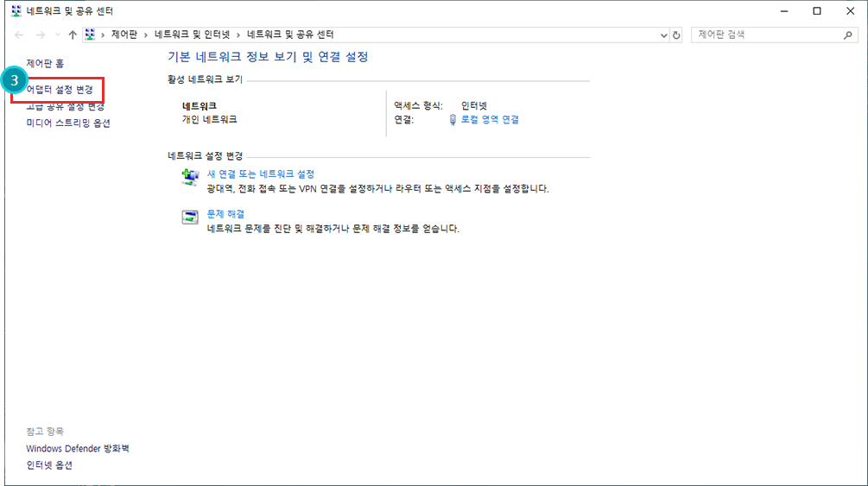868x486 pixels.
Task: Open 인터넷 옵션 at the bottom left
Action: point(49,465)
